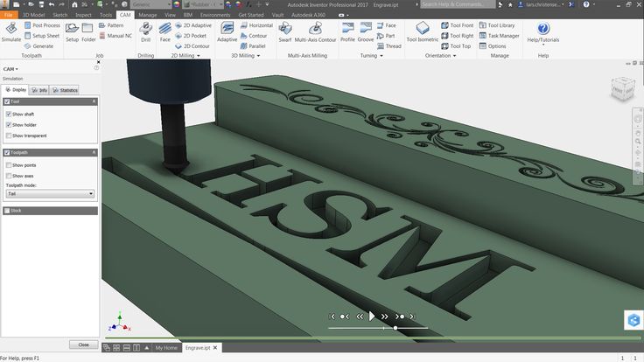Insert a Manual NC operation
This screenshot has width=644, height=362.
[115, 36]
